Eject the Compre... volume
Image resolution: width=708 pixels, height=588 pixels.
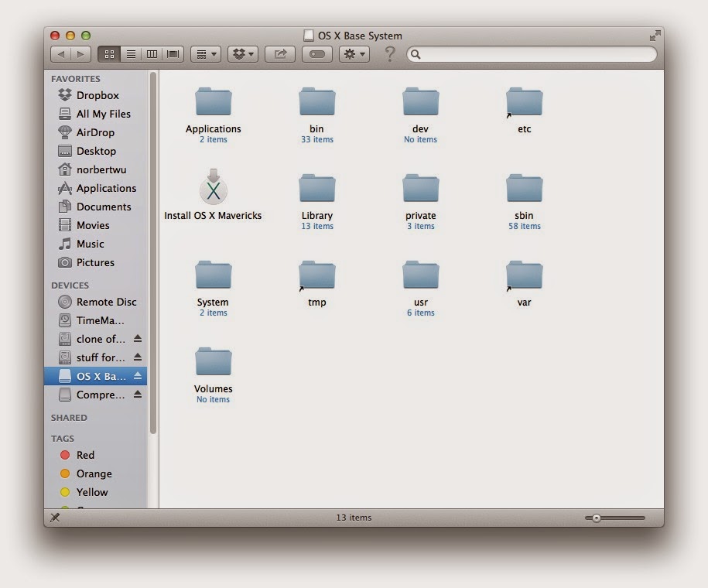point(138,395)
